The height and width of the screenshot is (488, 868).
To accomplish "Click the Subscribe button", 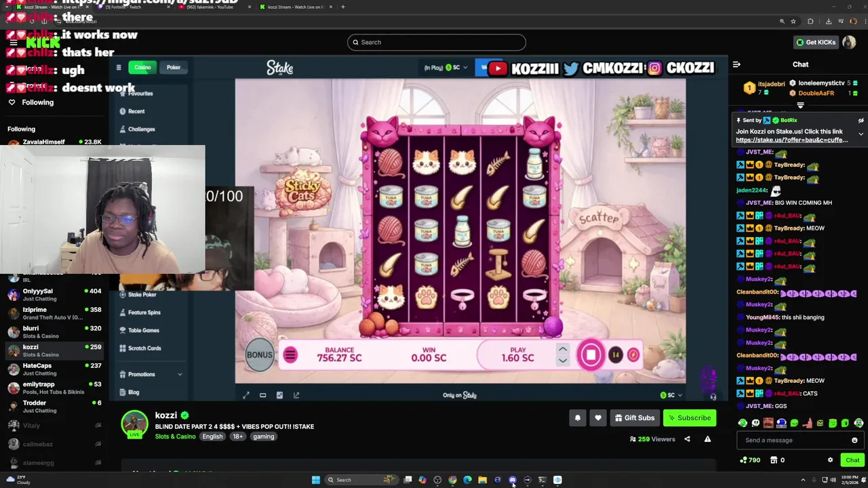I will point(690,418).
